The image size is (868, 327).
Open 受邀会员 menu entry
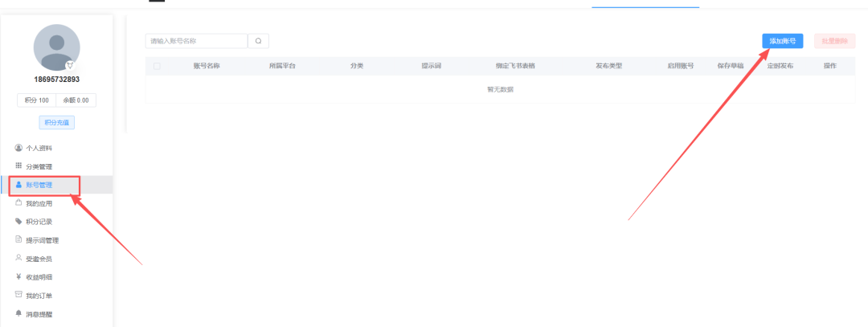(57, 259)
